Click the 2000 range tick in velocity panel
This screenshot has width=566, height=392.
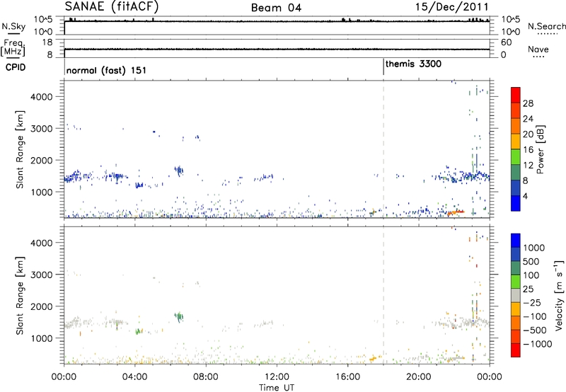click(42, 306)
